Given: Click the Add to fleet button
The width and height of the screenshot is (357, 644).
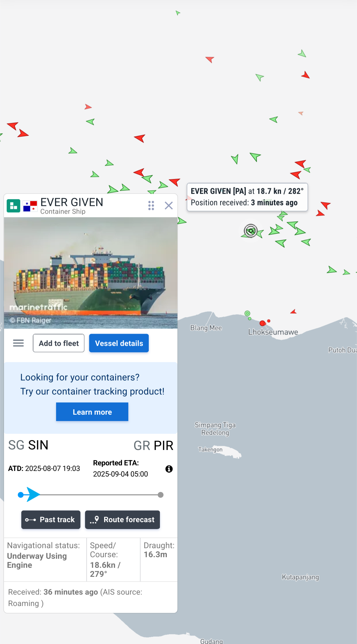Looking at the screenshot, I should [x=59, y=343].
